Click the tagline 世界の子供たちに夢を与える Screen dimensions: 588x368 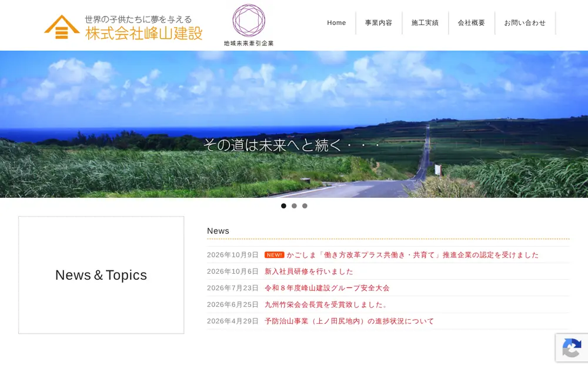[x=138, y=19]
